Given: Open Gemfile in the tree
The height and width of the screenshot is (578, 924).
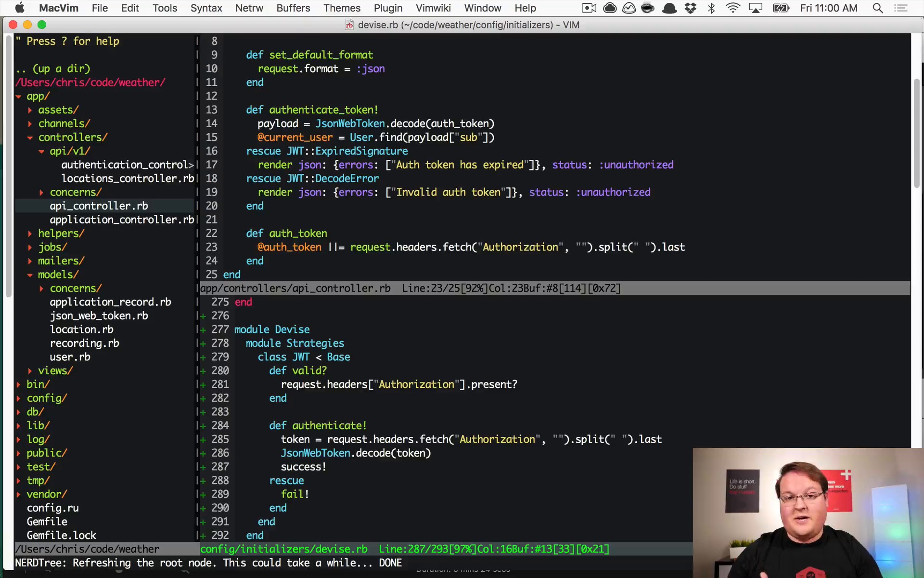Looking at the screenshot, I should coord(47,522).
